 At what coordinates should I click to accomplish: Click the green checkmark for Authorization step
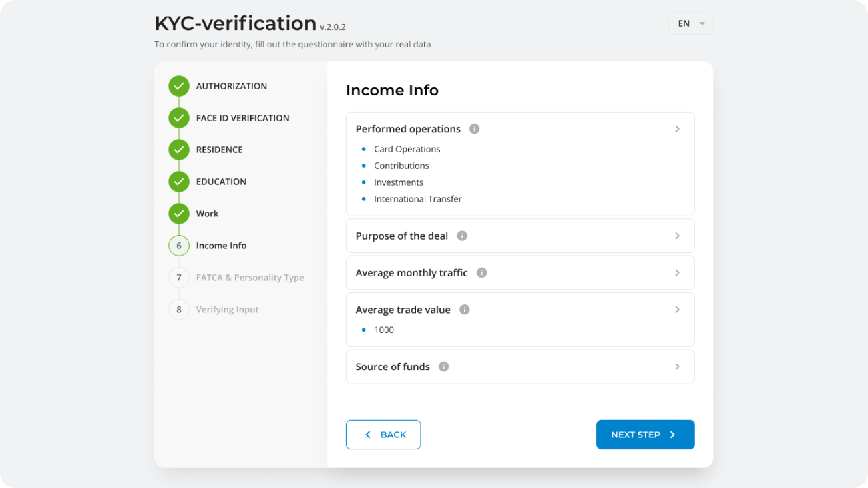[179, 86]
